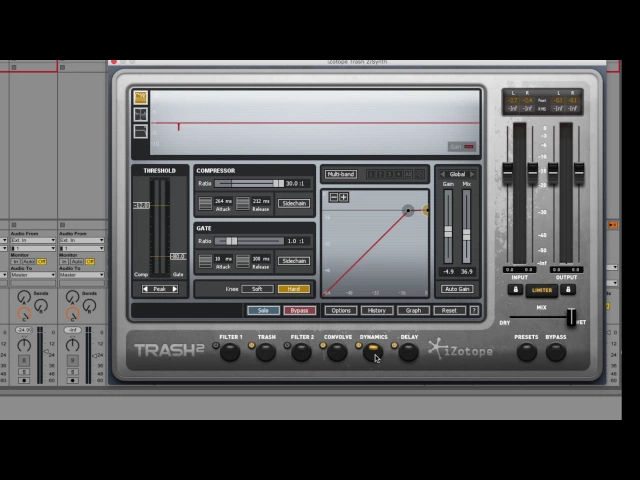Click the global Bypass knob button
Screen dimensions: 640x480
[x=556, y=352]
